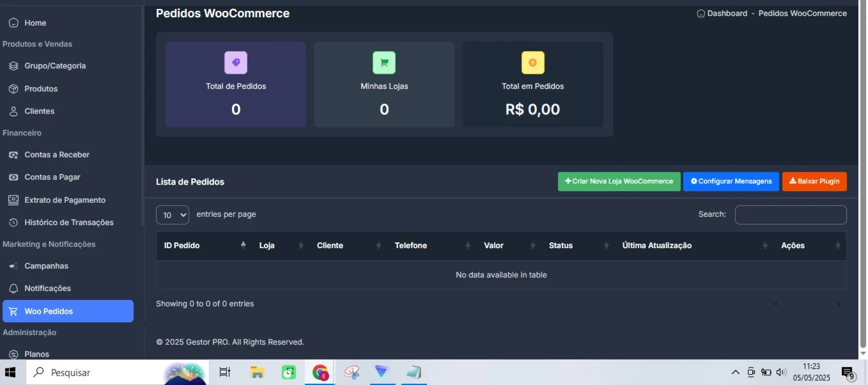This screenshot has width=868, height=385.
Task: Open the Snipping tool taskbar icon
Action: [352, 372]
